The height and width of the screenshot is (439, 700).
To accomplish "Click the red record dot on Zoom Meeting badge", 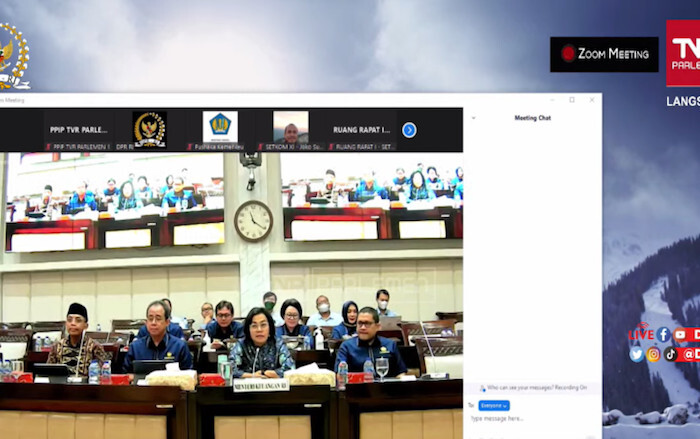I will tap(568, 54).
